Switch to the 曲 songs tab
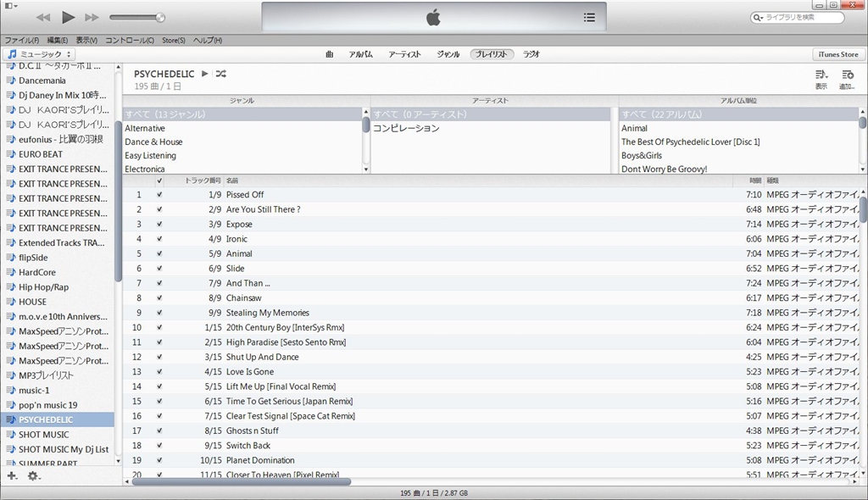The image size is (868, 500). tap(330, 54)
